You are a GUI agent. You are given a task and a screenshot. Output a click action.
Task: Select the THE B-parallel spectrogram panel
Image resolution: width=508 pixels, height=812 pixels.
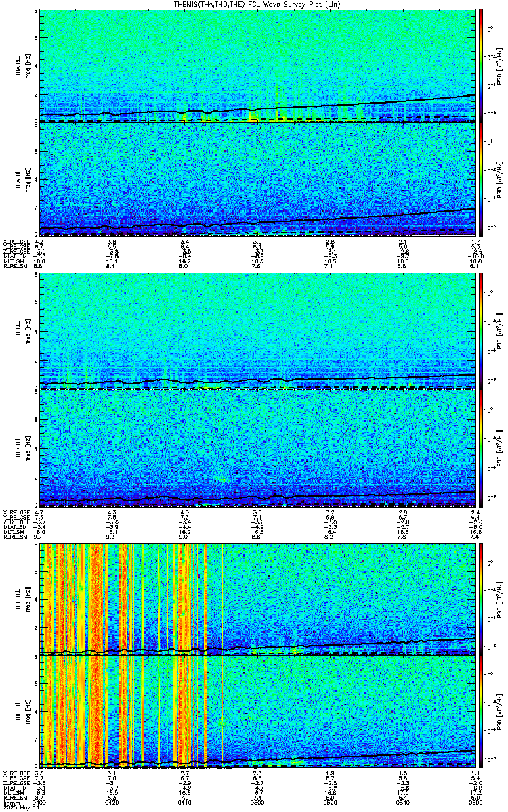point(257,712)
